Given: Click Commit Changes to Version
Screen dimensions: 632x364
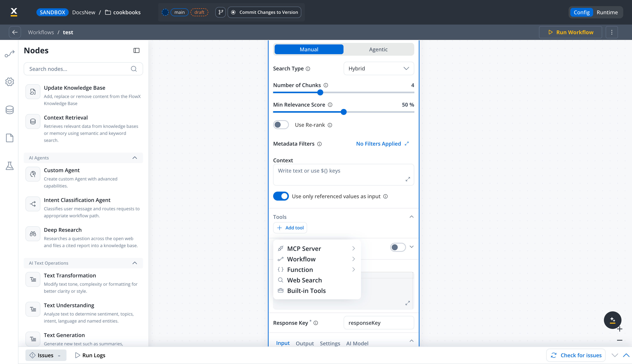Looking at the screenshot, I should (264, 12).
